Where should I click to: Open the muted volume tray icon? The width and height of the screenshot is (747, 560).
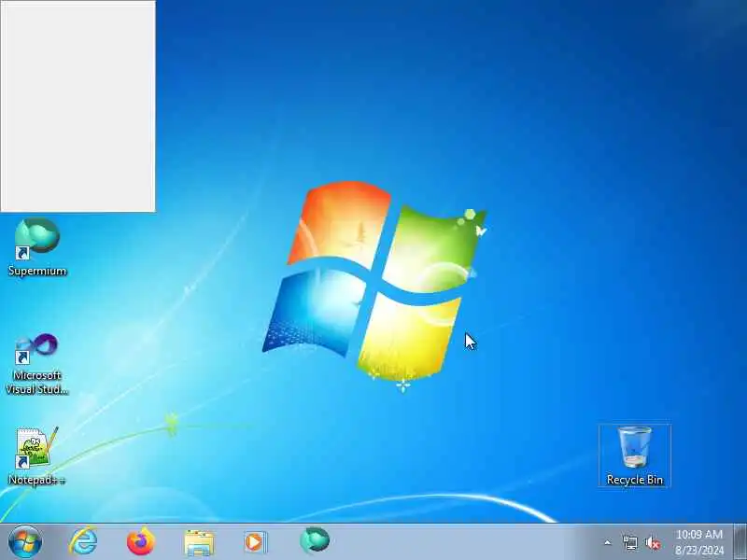[x=653, y=543]
